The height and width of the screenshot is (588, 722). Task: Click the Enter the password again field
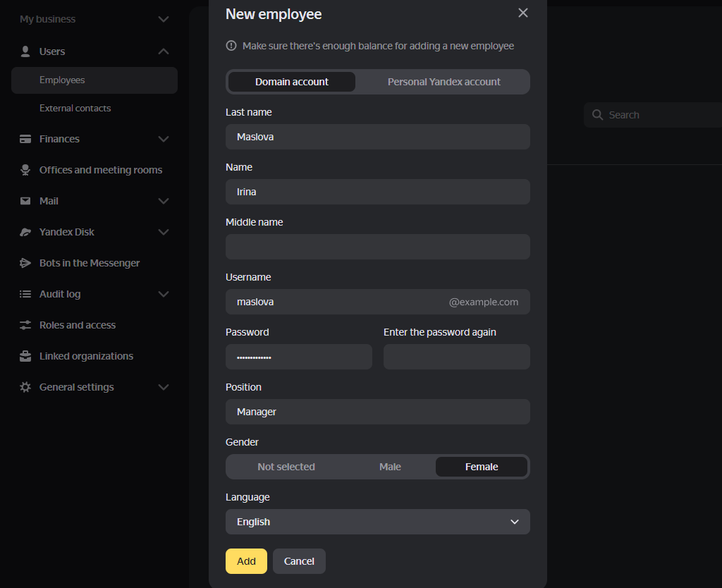[x=456, y=357]
